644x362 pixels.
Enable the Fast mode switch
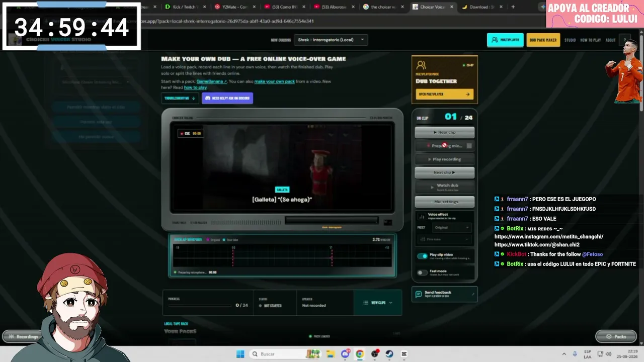[x=422, y=273]
